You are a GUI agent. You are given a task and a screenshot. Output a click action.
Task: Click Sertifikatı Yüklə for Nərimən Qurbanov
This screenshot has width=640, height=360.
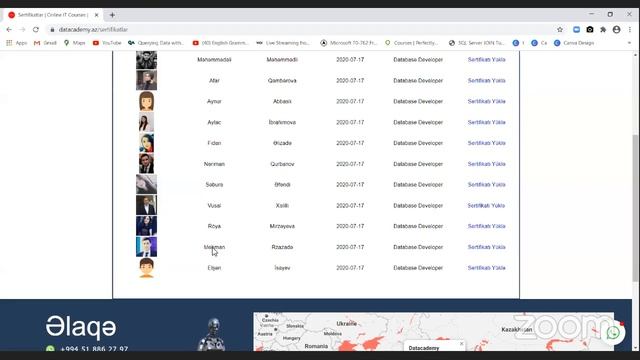(x=487, y=164)
